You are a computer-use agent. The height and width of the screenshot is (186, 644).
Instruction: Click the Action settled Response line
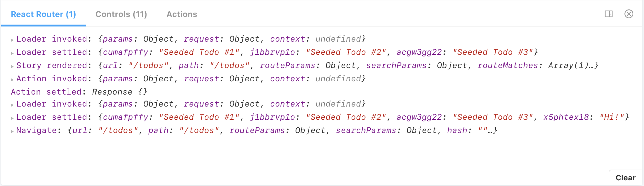79,92
